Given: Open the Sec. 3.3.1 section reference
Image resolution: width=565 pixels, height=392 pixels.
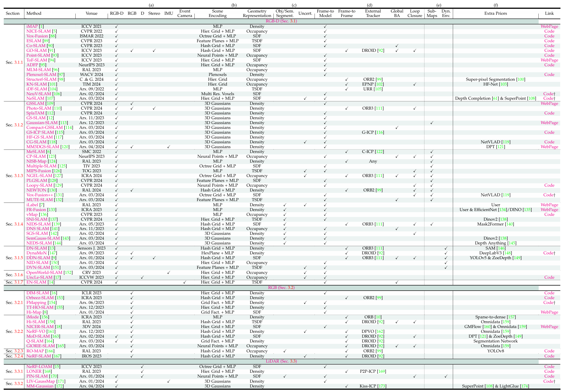Looking at the screenshot, I should [x=14, y=371].
